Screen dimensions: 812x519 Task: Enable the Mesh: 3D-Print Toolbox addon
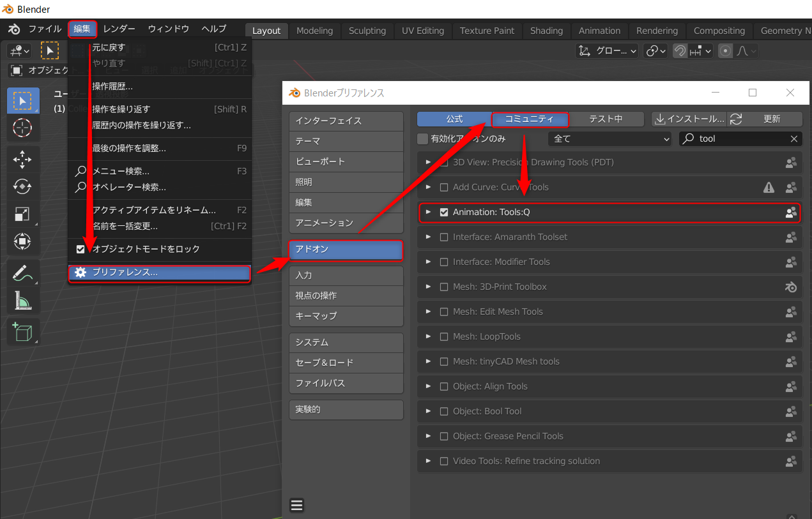point(444,287)
